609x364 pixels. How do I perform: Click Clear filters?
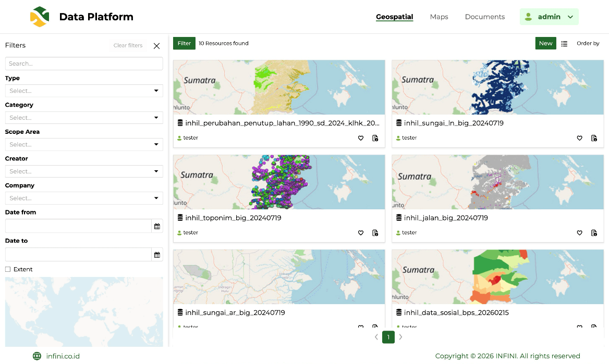point(128,45)
